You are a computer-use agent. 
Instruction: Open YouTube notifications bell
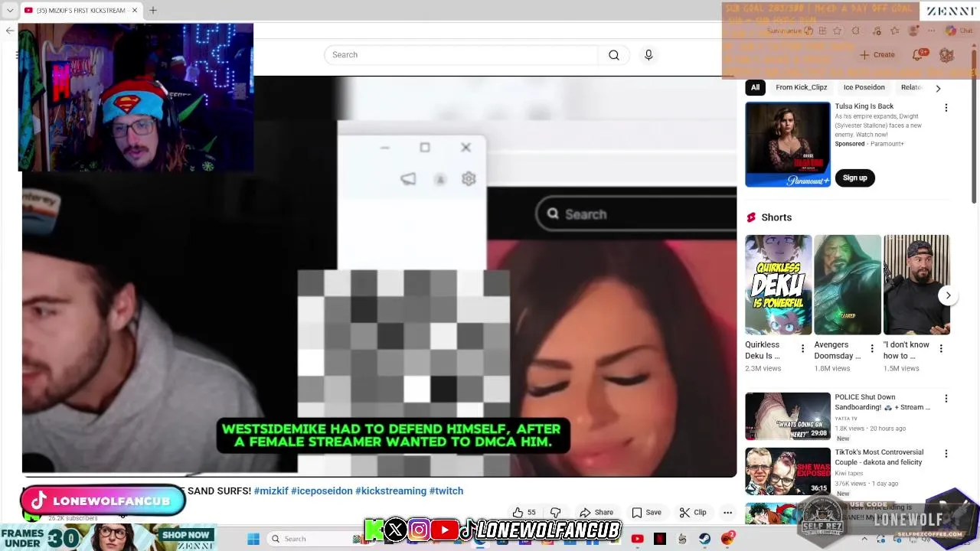[918, 55]
